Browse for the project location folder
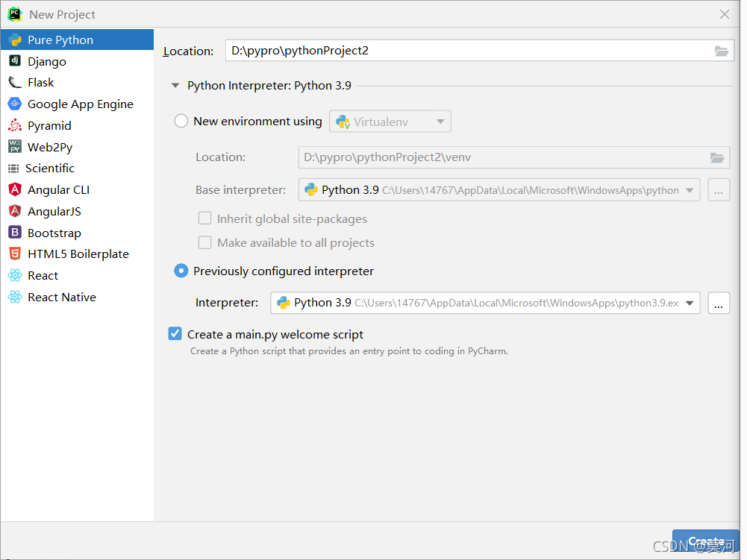 [x=722, y=51]
